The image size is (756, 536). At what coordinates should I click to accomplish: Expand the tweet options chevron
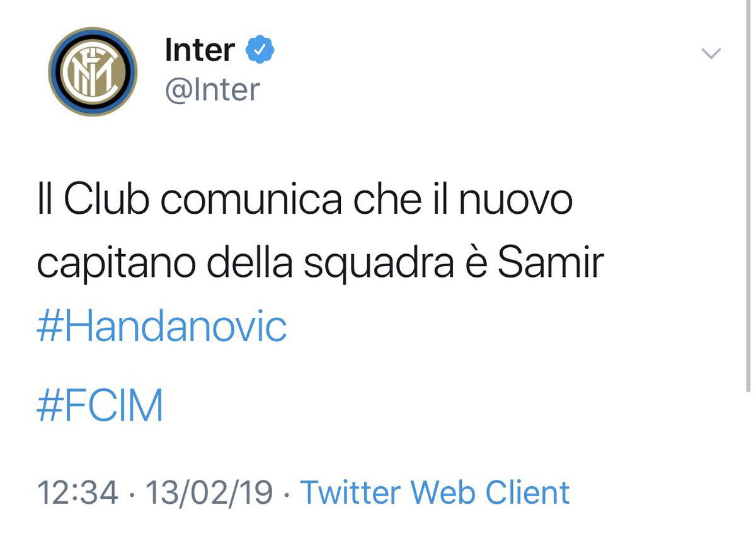coord(711,54)
